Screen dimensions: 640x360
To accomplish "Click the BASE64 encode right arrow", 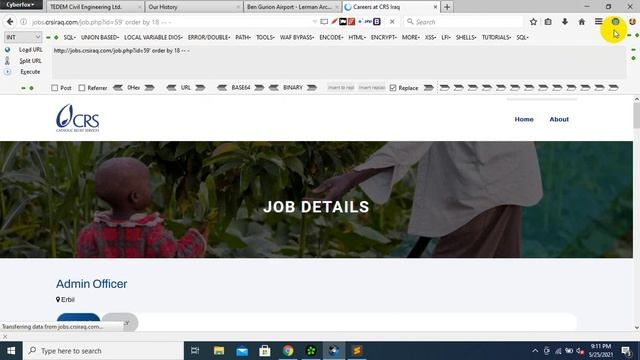I will pyautogui.click(x=259, y=87).
